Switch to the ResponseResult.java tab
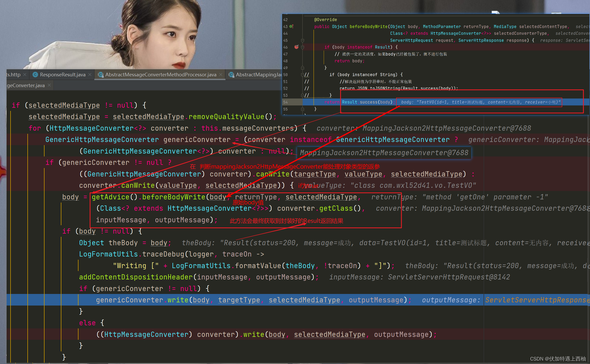 [x=62, y=75]
